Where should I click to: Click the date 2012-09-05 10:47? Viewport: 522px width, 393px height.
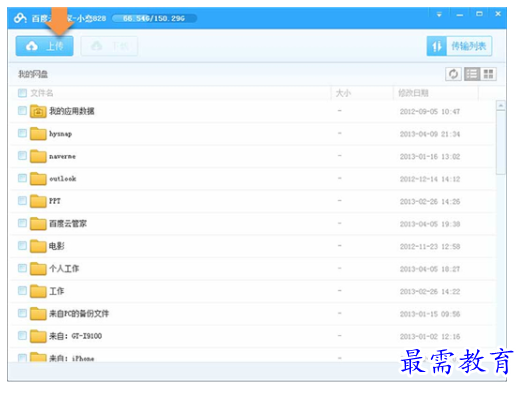click(x=430, y=112)
